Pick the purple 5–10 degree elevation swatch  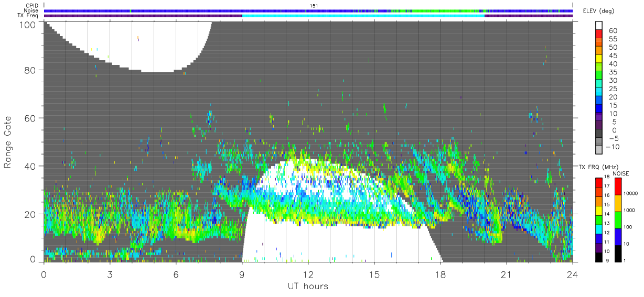(x=599, y=117)
